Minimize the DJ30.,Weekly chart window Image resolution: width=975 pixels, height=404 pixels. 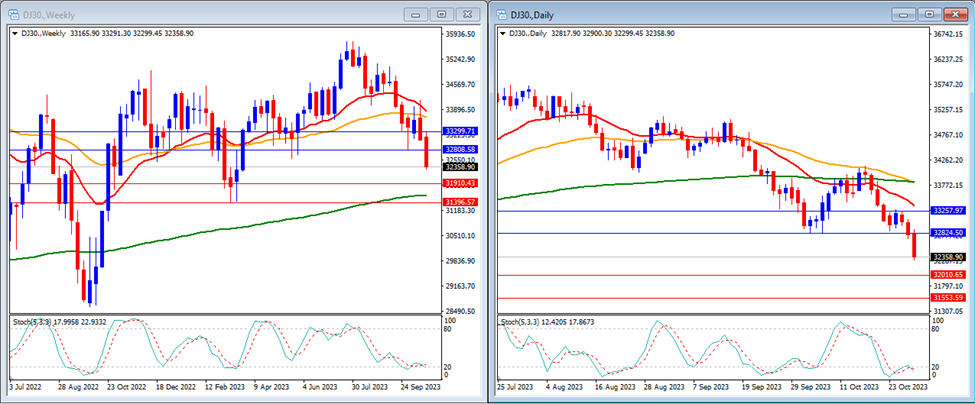(x=416, y=14)
